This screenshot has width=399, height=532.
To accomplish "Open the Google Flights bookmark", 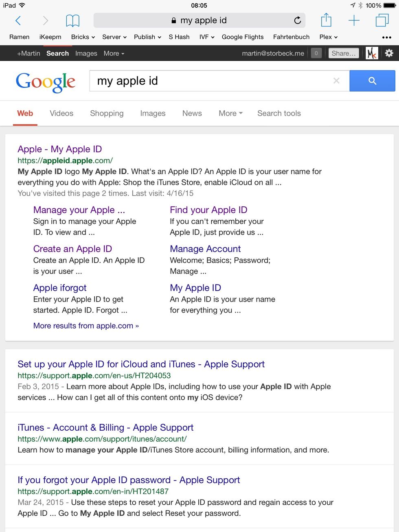I will click(243, 37).
